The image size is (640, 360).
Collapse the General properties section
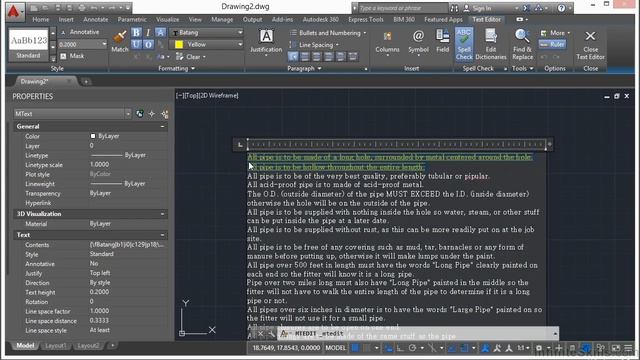(x=162, y=127)
